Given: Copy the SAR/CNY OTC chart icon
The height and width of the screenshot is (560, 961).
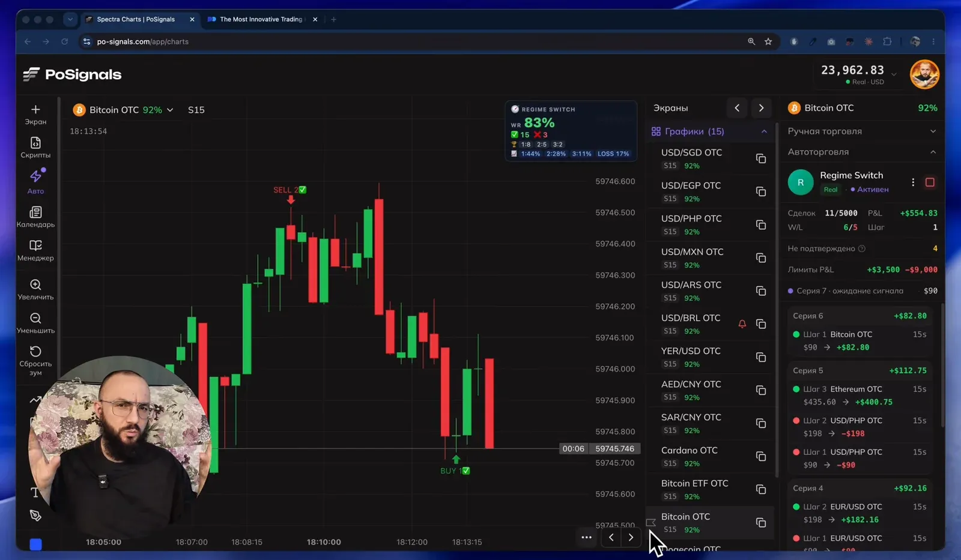Looking at the screenshot, I should 761,423.
